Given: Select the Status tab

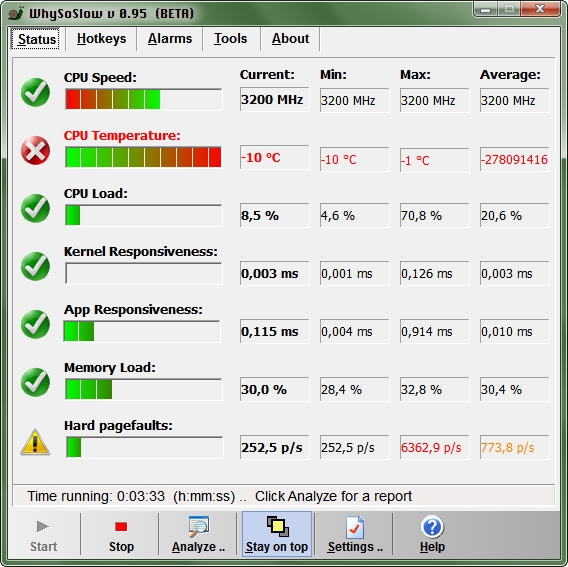Looking at the screenshot, I should pos(37,39).
